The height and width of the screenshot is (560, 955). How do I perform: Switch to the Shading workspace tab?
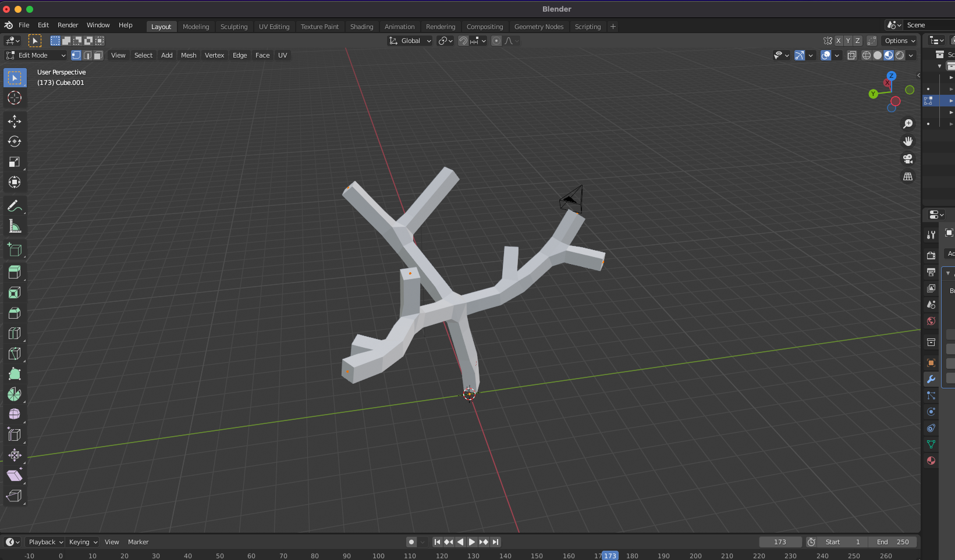coord(361,27)
